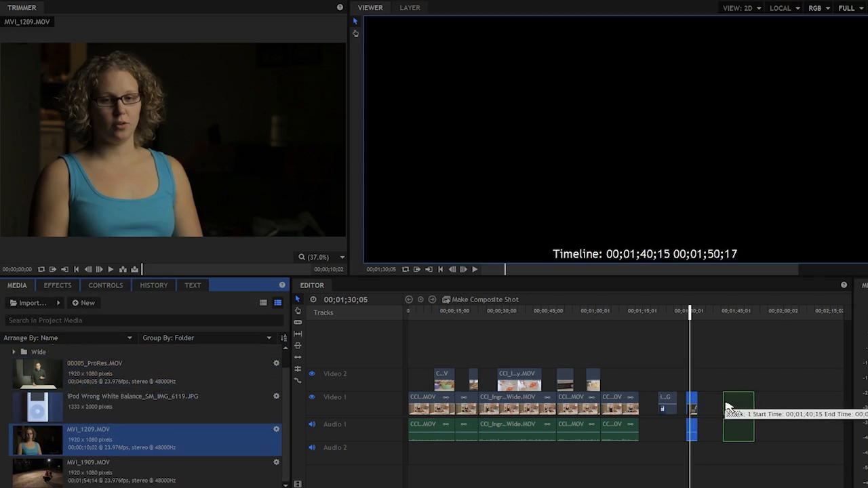
Task: Open the Arrange By: Name dropdown
Action: tap(68, 338)
